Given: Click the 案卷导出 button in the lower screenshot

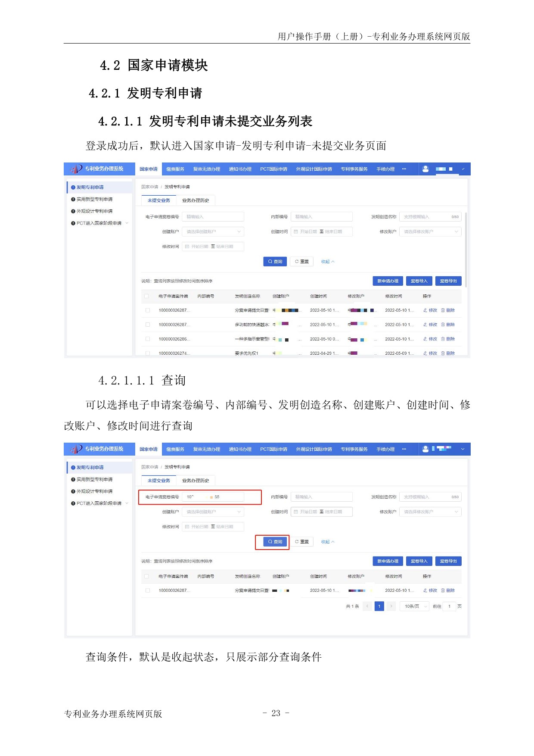Looking at the screenshot, I should [448, 561].
